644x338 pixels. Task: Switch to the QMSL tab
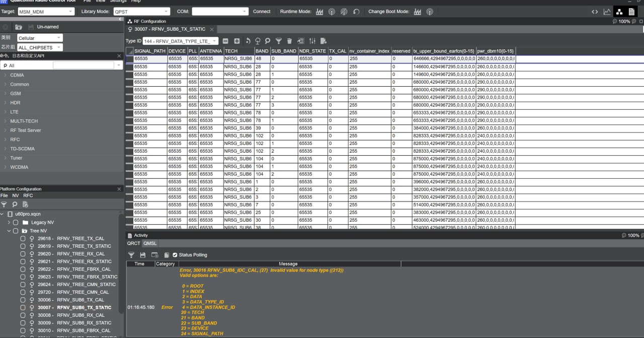[150, 243]
